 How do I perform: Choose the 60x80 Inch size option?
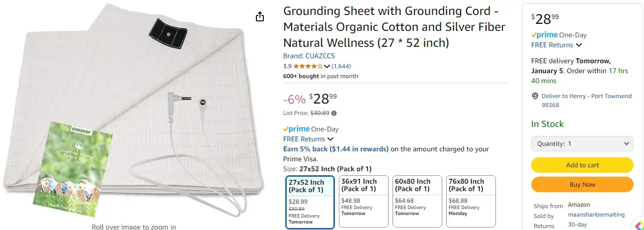click(x=416, y=201)
